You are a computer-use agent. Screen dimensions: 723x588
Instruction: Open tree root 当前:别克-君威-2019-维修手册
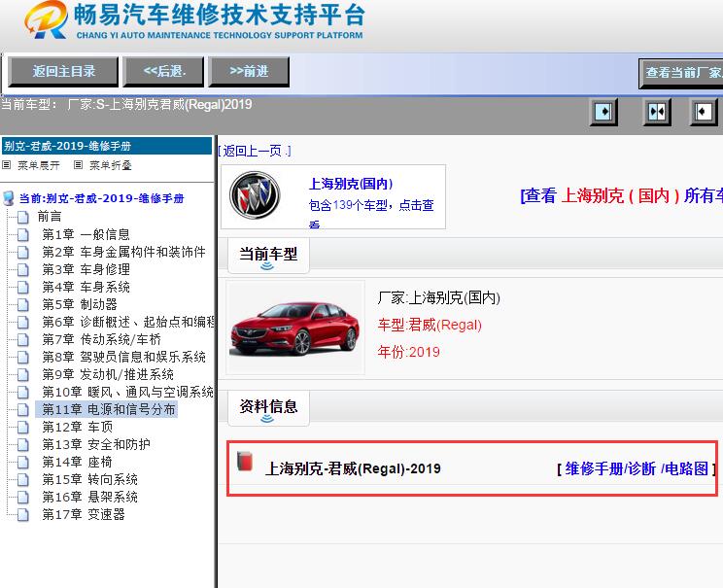tap(101, 198)
